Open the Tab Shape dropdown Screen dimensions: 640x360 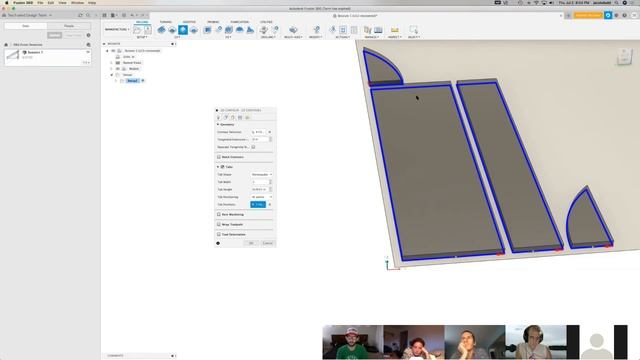point(261,174)
